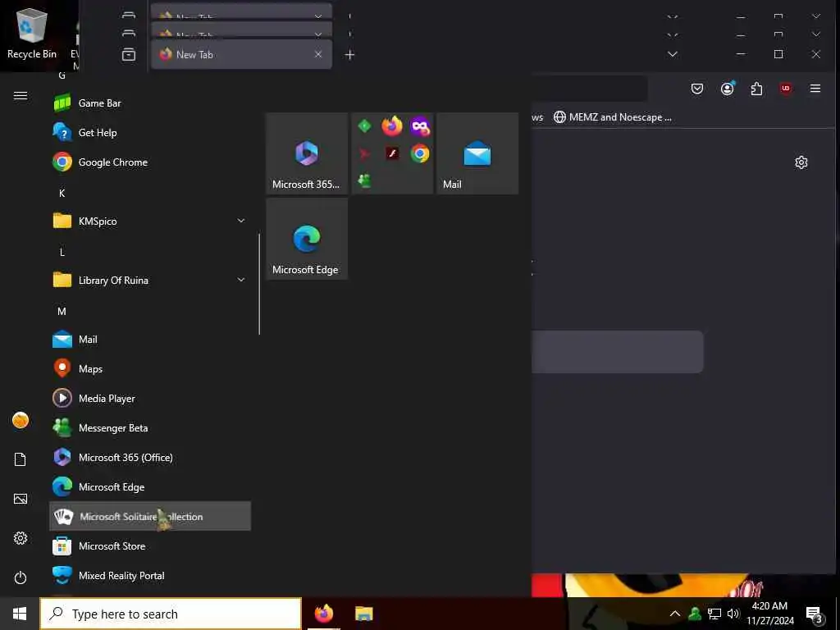
Task: Open the Firefox application hamburger menu
Action: coord(815,89)
